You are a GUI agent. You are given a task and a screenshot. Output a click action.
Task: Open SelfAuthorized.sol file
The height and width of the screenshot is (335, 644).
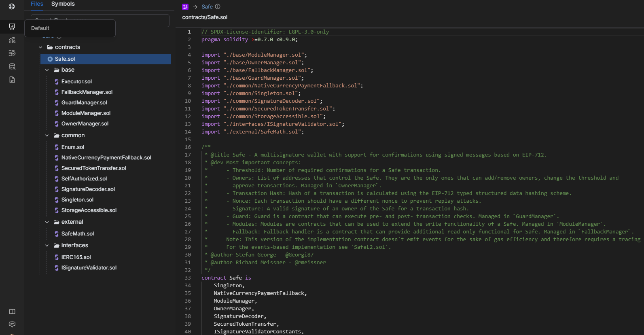pyautogui.click(x=84, y=179)
